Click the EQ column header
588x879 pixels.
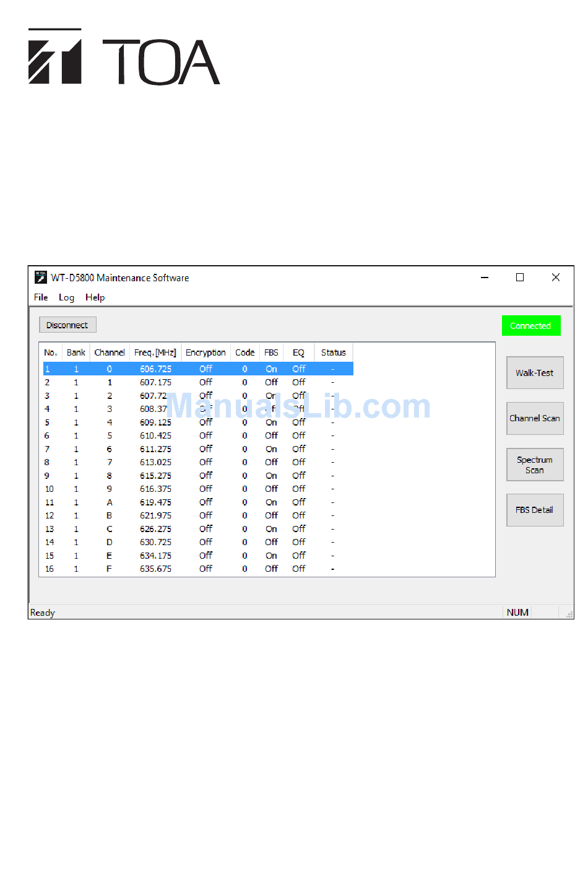click(299, 352)
